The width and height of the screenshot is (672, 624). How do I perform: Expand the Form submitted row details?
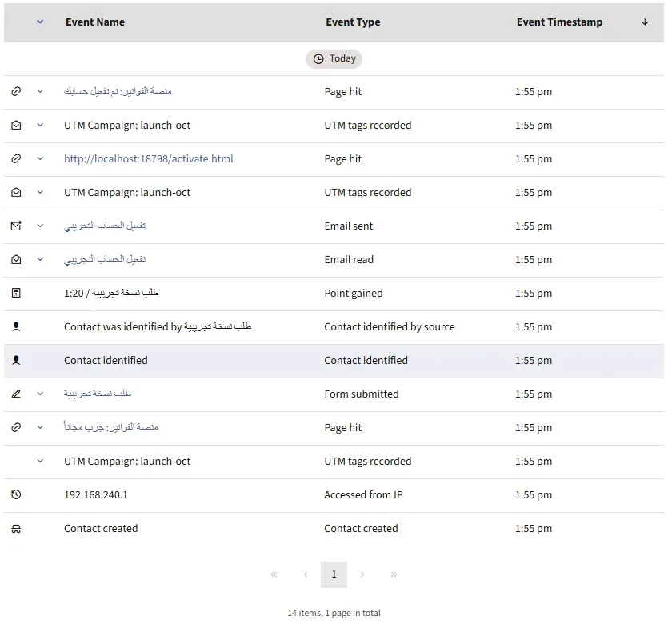click(40, 394)
